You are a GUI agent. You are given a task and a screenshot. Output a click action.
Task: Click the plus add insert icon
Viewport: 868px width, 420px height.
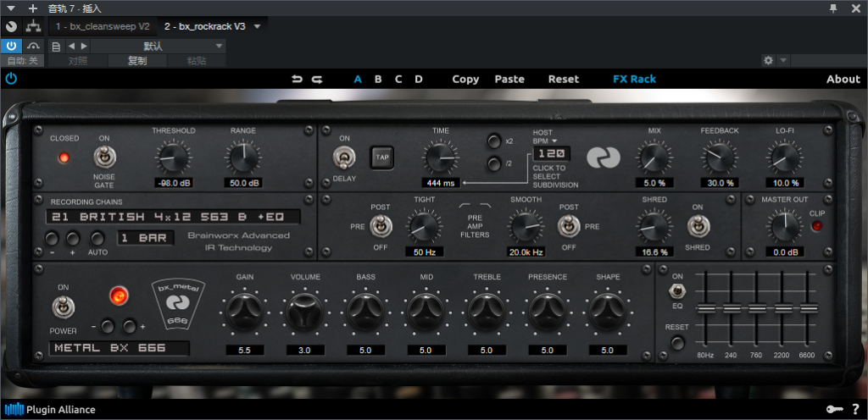pos(33,8)
